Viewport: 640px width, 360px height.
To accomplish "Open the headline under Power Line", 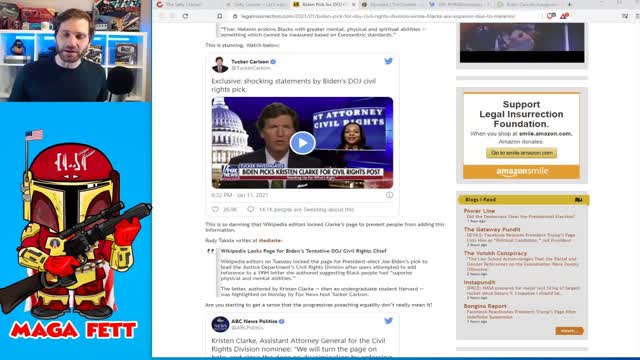I will point(521,216).
